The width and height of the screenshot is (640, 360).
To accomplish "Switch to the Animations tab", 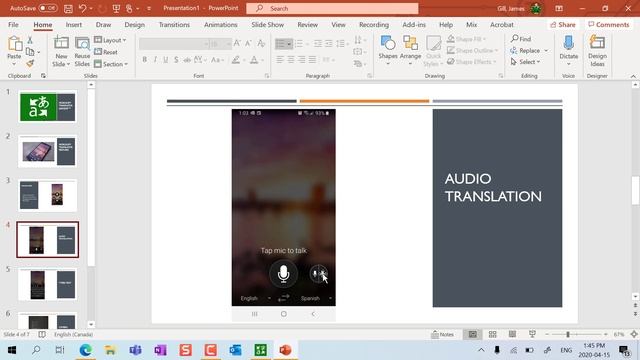I will click(x=220, y=24).
